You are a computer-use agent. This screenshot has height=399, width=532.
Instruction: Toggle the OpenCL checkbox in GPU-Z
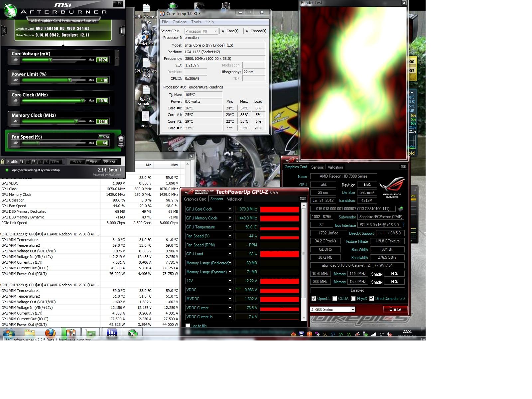[314, 299]
